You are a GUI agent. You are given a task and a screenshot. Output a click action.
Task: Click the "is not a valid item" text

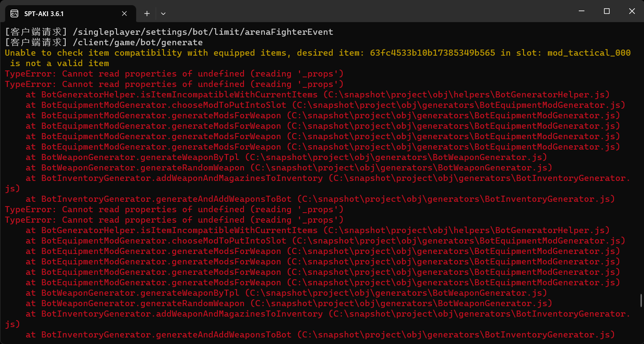(59, 63)
